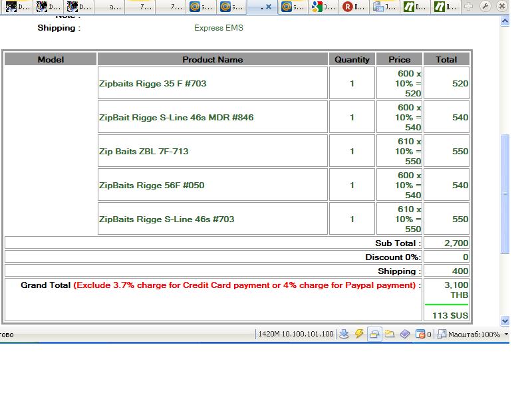
Task: Click the Shipping label beside Express EMS
Action: pyautogui.click(x=59, y=28)
